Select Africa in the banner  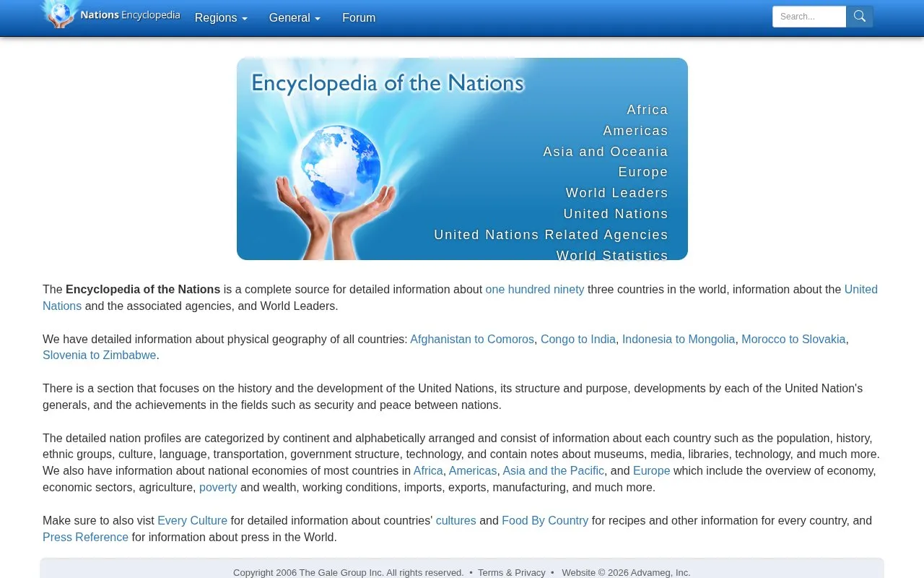(x=648, y=110)
